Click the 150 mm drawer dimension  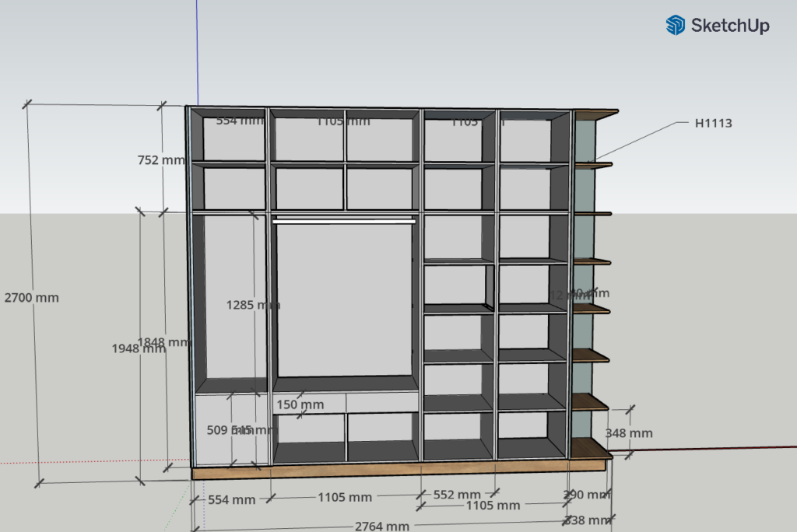coord(300,404)
